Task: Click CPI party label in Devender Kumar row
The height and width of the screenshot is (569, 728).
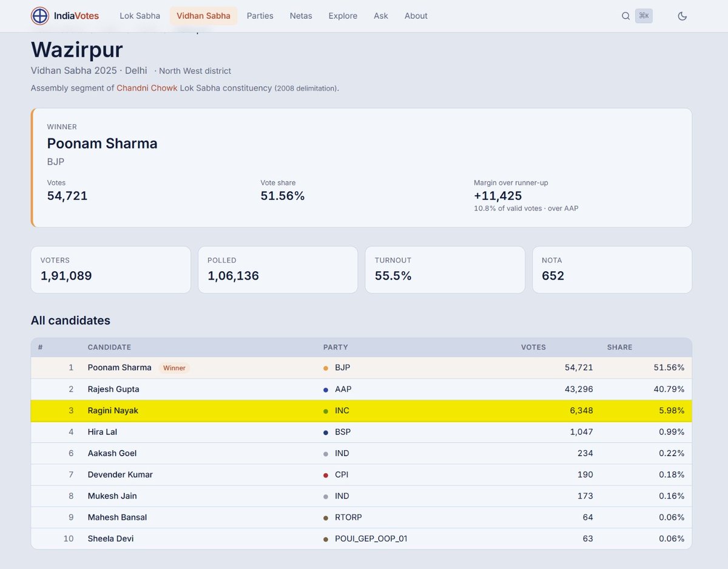Action: (342, 474)
